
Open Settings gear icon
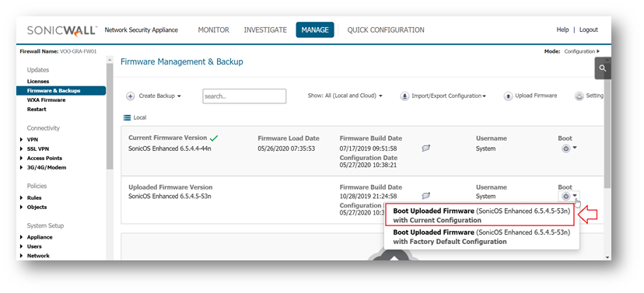click(579, 96)
